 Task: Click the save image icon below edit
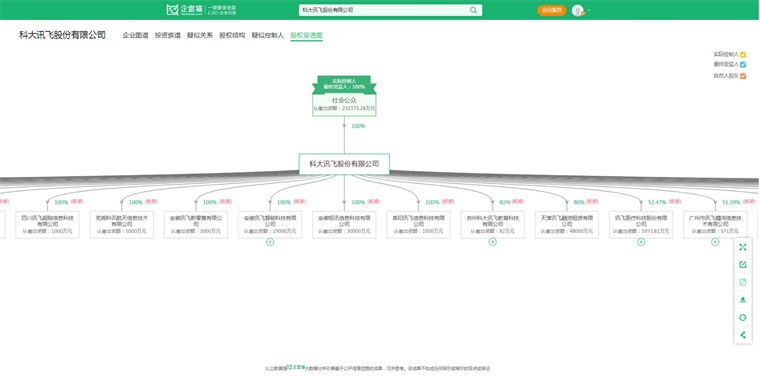743,282
